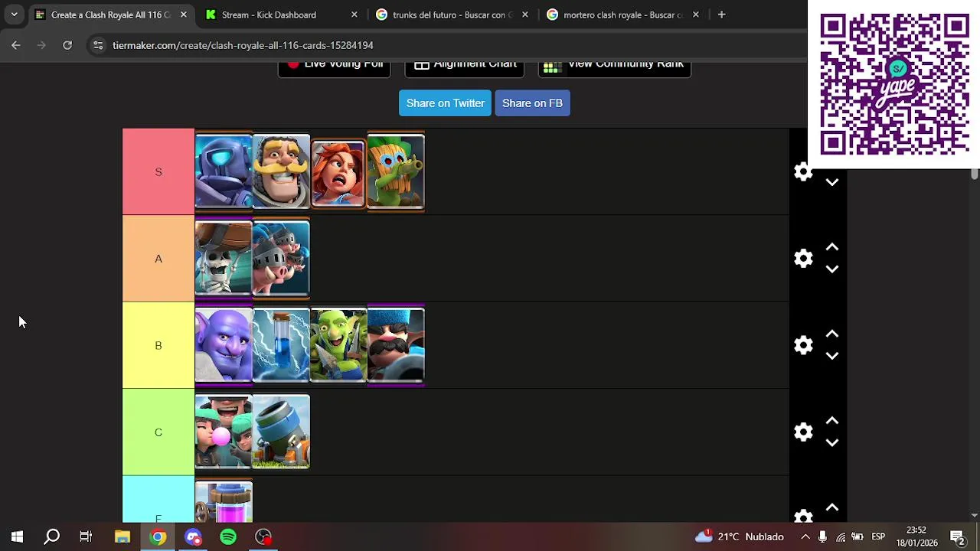
Task: Open File Explorer from taskbar
Action: [x=122, y=536]
